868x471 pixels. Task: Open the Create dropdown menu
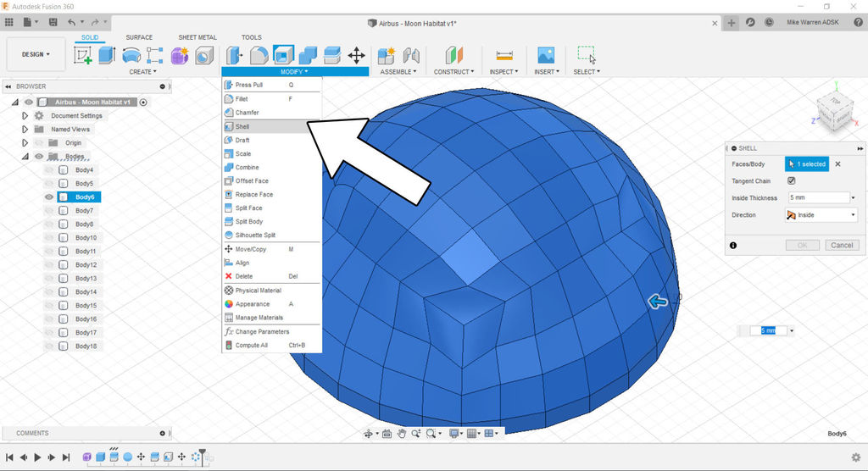point(142,72)
